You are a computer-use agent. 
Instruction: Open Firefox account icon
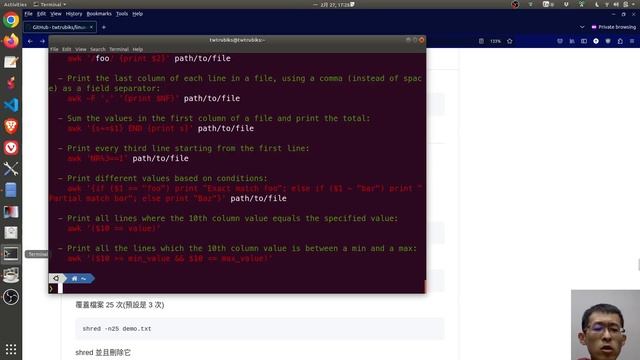point(596,41)
